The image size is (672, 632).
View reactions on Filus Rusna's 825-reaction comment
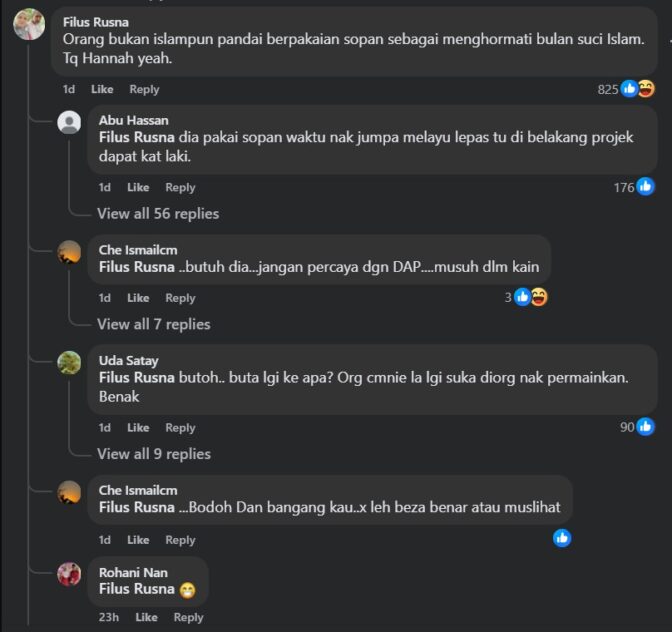pyautogui.click(x=626, y=89)
